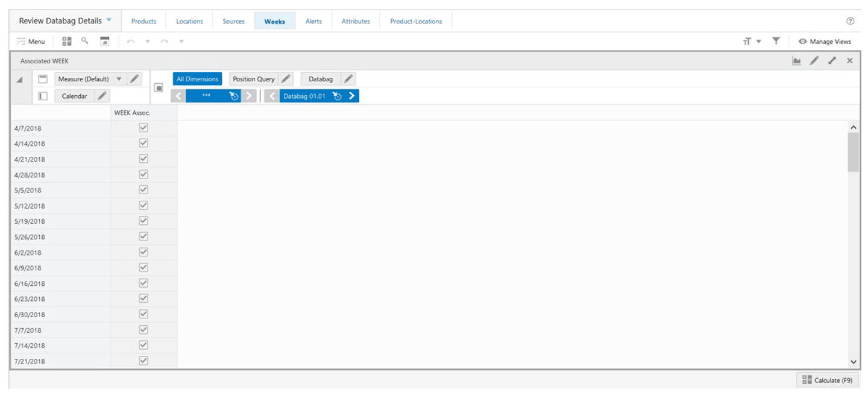Go to next Databag page
Image resolution: width=868 pixels, height=395 pixels.
point(352,96)
